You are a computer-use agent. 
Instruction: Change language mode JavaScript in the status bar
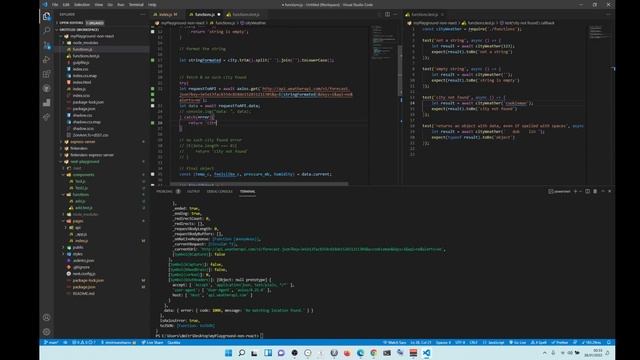tap(494, 342)
